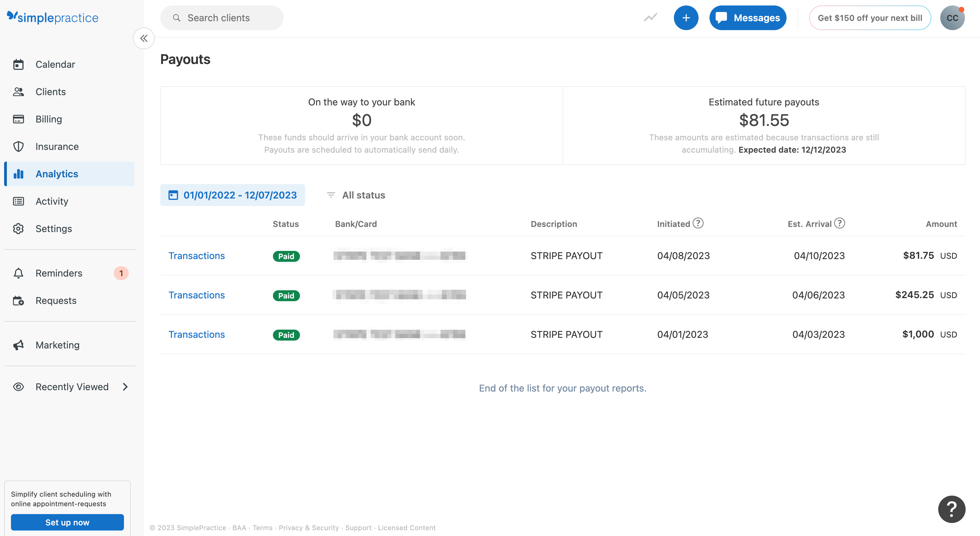Click the Search clients field
Image resolution: width=980 pixels, height=536 pixels.
[222, 18]
